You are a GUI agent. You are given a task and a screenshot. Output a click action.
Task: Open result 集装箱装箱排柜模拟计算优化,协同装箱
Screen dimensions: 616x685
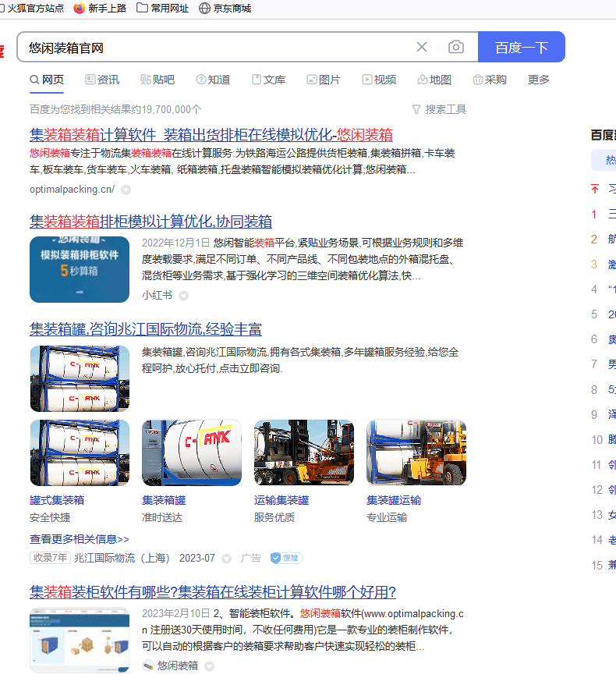(x=151, y=222)
